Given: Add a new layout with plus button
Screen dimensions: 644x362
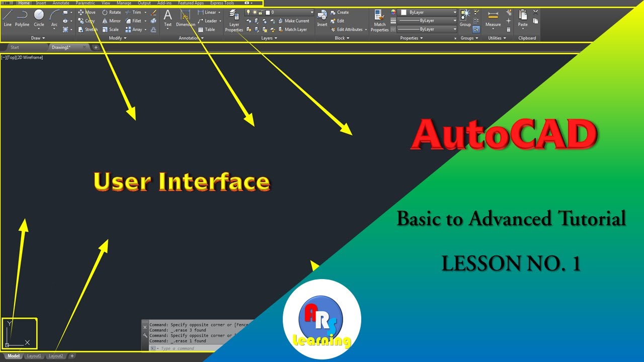Looking at the screenshot, I should [72, 356].
